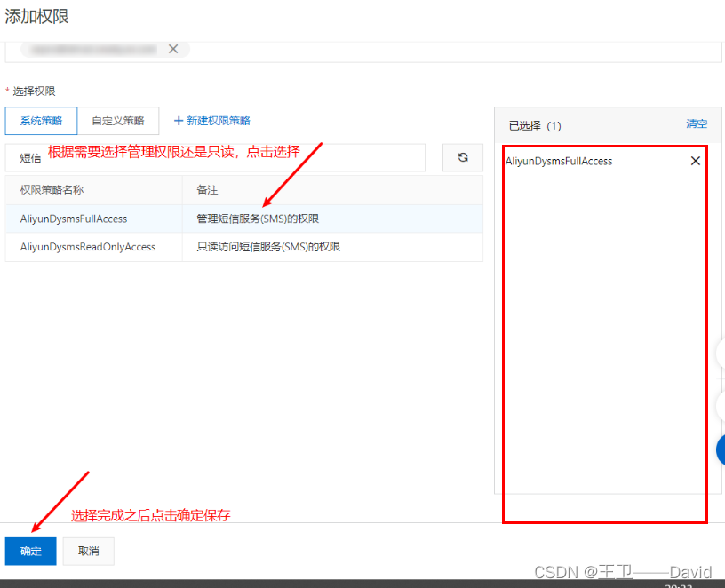Switch to the 自定义策略 tab
The width and height of the screenshot is (725, 588).
click(118, 121)
